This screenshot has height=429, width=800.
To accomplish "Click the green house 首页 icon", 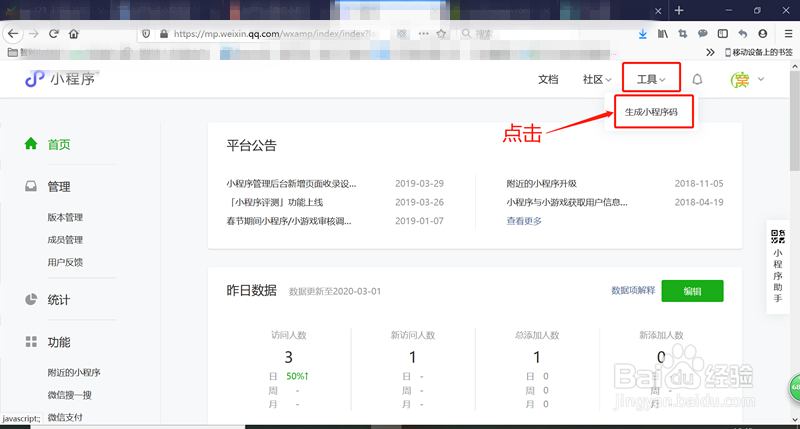I will coord(31,144).
